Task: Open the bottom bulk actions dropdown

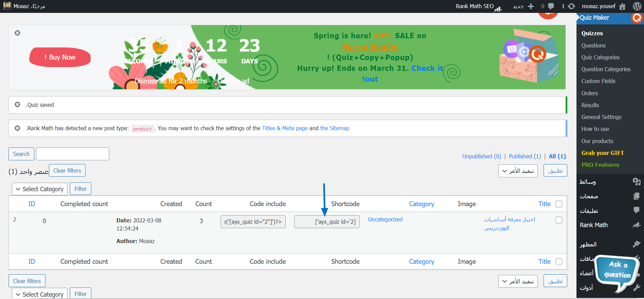Action: (x=518, y=281)
